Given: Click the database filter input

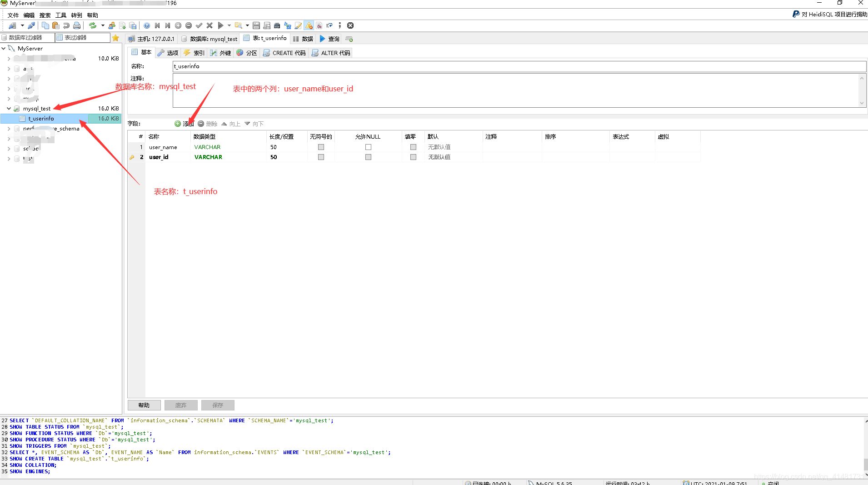Looking at the screenshot, I should [27, 37].
